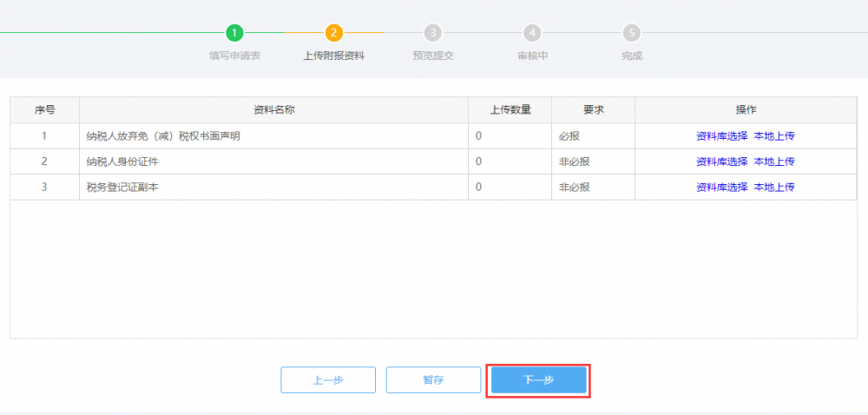Go back with the 上一步 button
868x415 pixels.
[328, 380]
